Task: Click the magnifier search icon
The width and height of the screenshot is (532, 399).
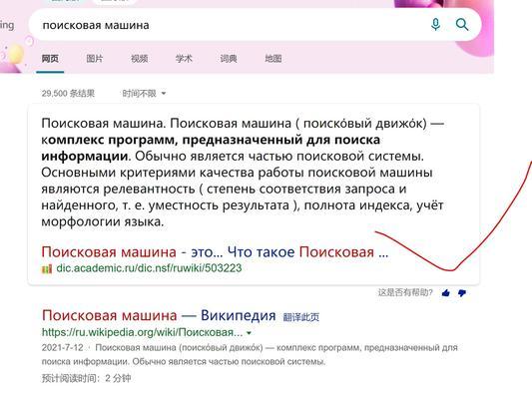Action: point(462,25)
